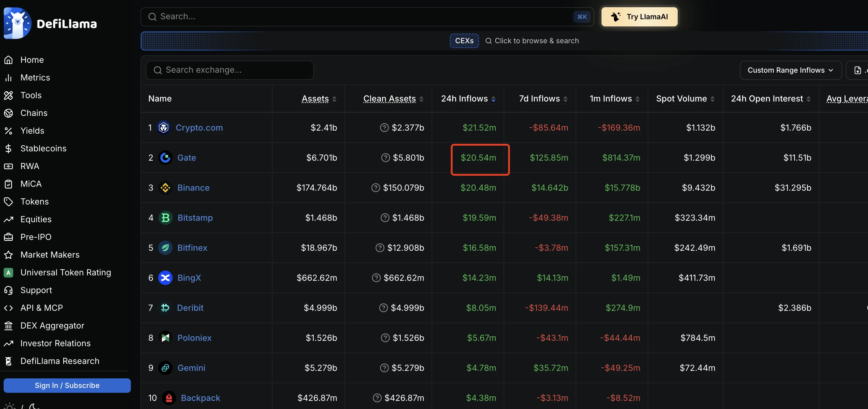Click the help icon beside Gemini clean assets
Screen dimensions: 868x409
click(384, 368)
